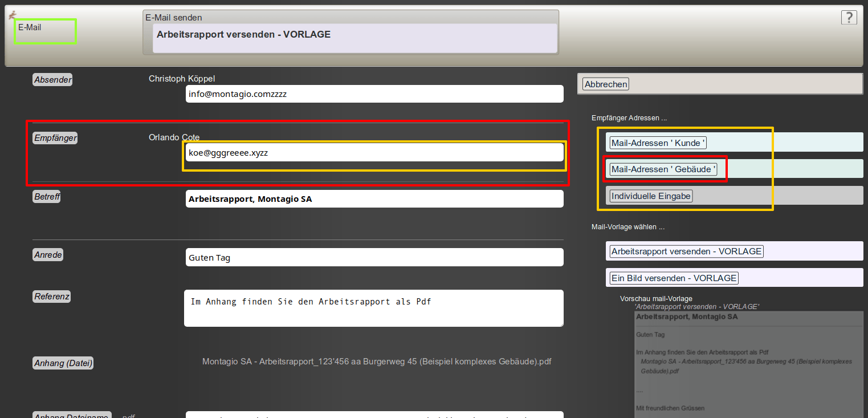Image resolution: width=868 pixels, height=418 pixels.
Task: Choose Mail-Adressen 'Gebäude' recipient option
Action: [663, 169]
